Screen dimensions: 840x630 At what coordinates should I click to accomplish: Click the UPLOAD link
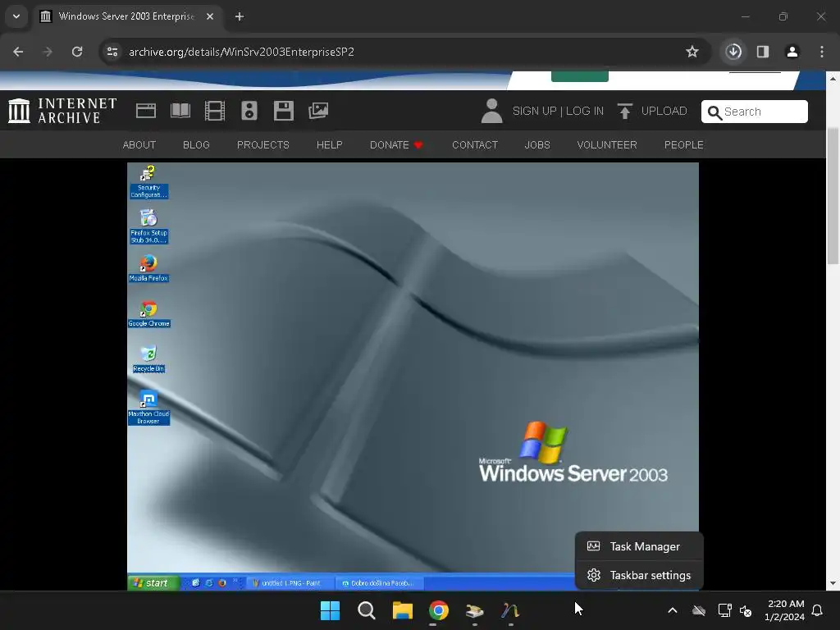(664, 111)
